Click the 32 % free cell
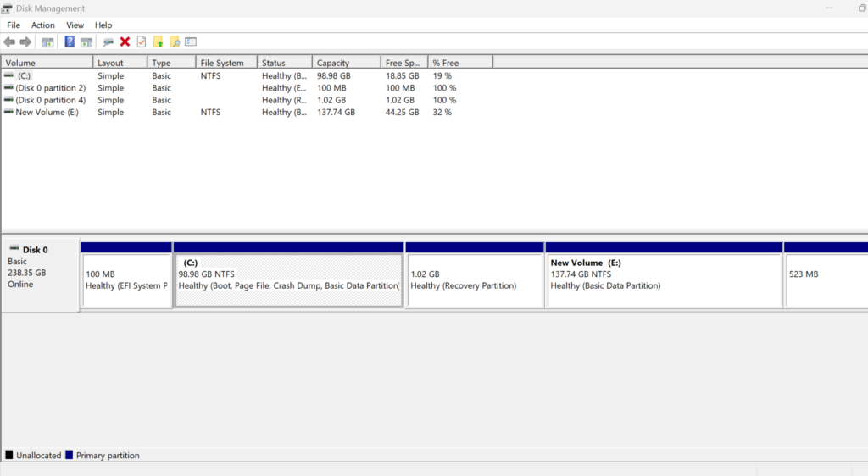Viewport: 868px width, 476px height. [442, 113]
